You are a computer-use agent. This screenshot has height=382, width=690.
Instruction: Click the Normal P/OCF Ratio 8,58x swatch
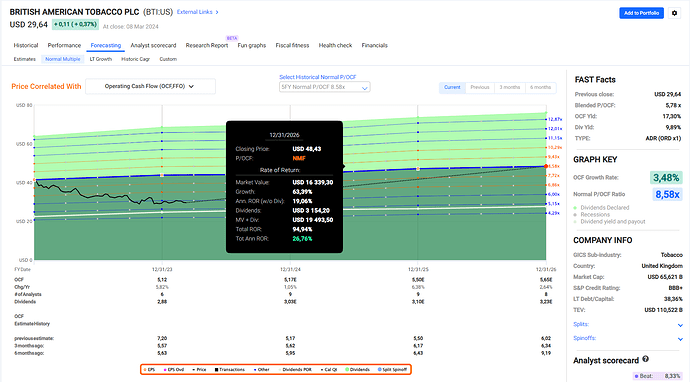667,194
